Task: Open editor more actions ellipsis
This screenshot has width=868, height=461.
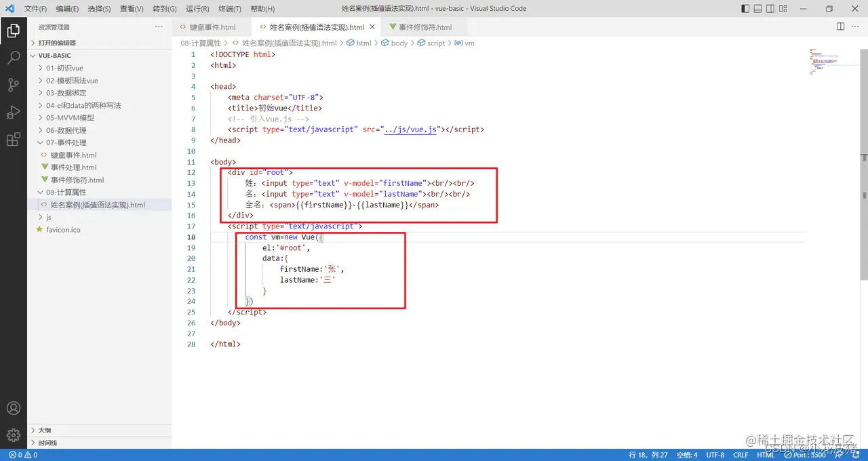Action: [855, 26]
